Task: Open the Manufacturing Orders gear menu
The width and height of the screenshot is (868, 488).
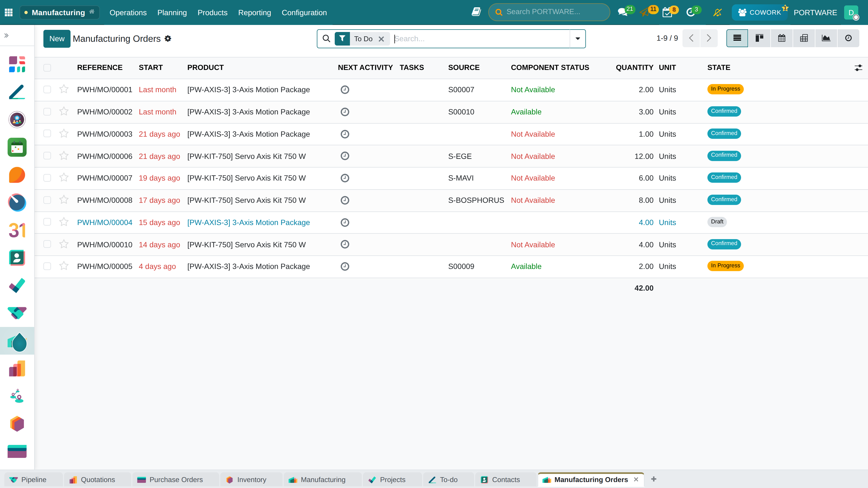Action: (x=168, y=39)
